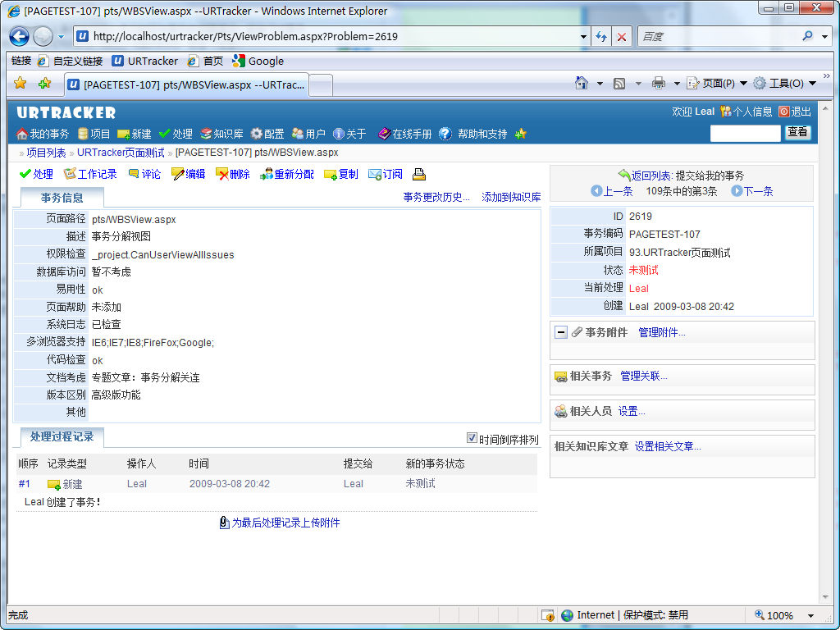Image resolution: width=840 pixels, height=630 pixels.
Task: Click 重新分配 to reassign issue
Action: [x=287, y=174]
